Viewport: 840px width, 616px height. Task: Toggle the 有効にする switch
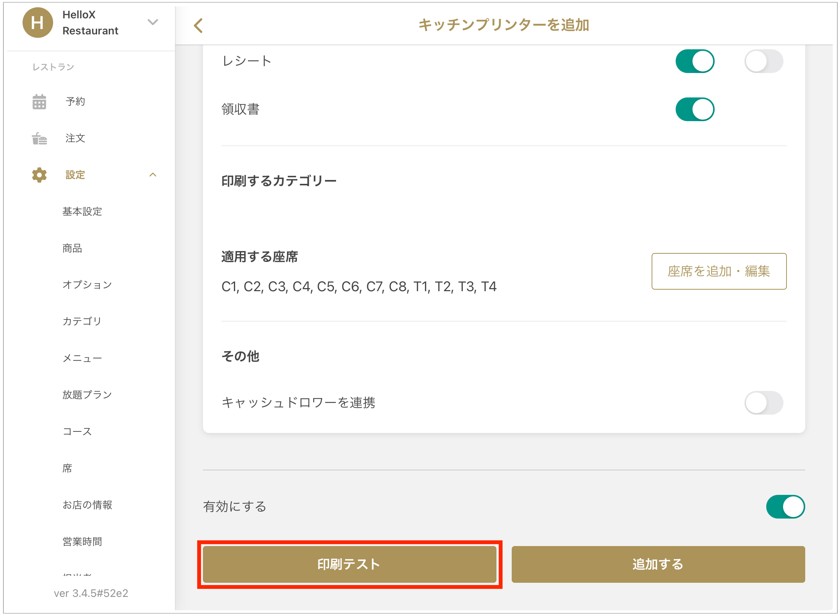785,507
